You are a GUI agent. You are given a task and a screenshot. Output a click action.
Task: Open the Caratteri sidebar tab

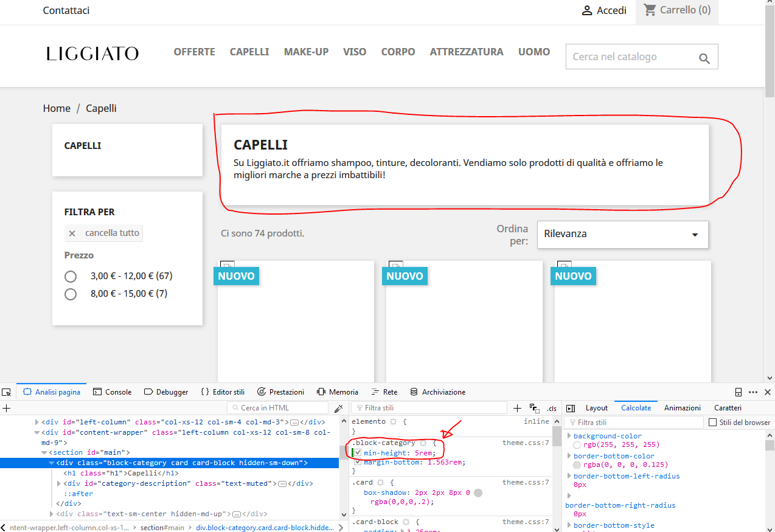pos(728,408)
